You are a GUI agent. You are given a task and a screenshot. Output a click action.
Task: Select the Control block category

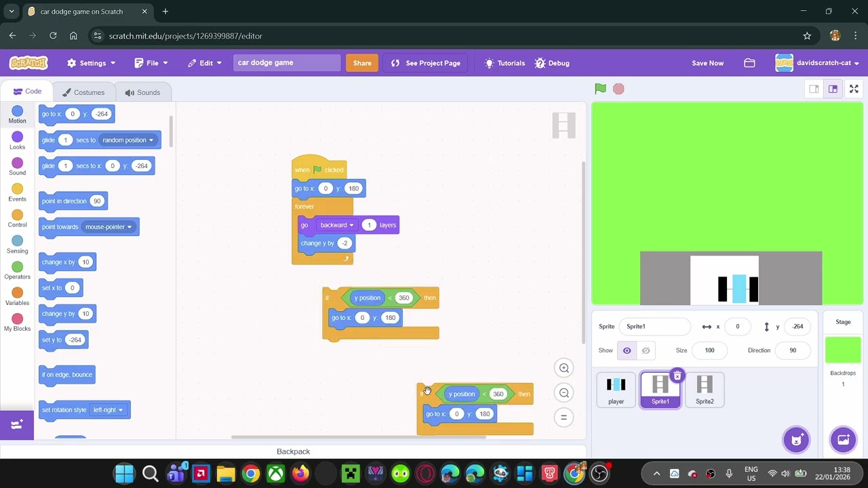coord(18,219)
